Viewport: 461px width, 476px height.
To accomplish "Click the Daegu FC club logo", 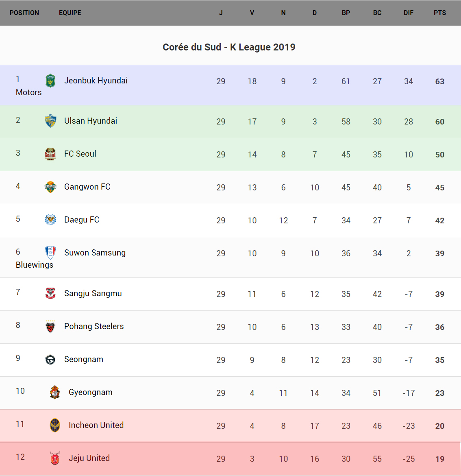I will 50,220.
